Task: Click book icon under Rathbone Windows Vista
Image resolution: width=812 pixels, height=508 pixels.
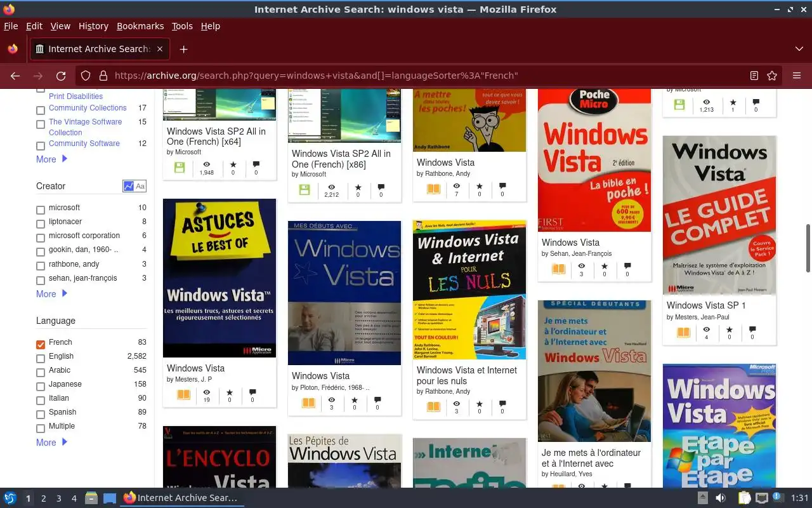Action: click(433, 189)
